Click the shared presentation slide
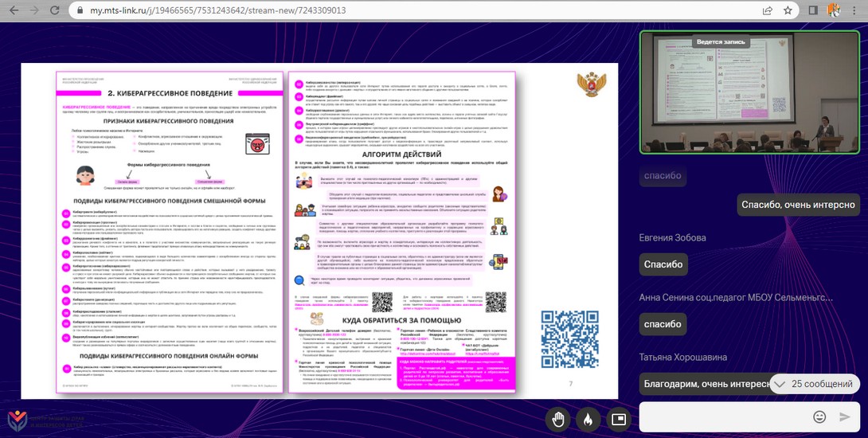 pos(319,231)
